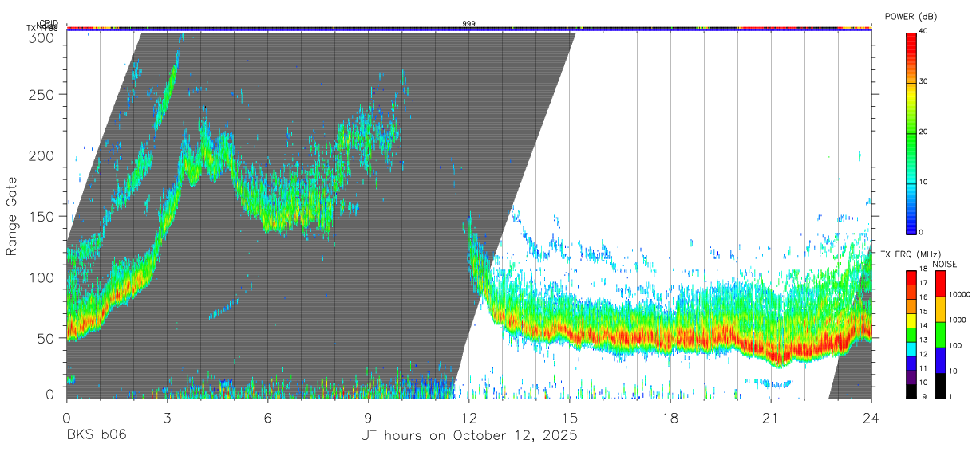980x452 pixels.
Task: Select the red top segment of the NOISE scale
Action: [940, 284]
